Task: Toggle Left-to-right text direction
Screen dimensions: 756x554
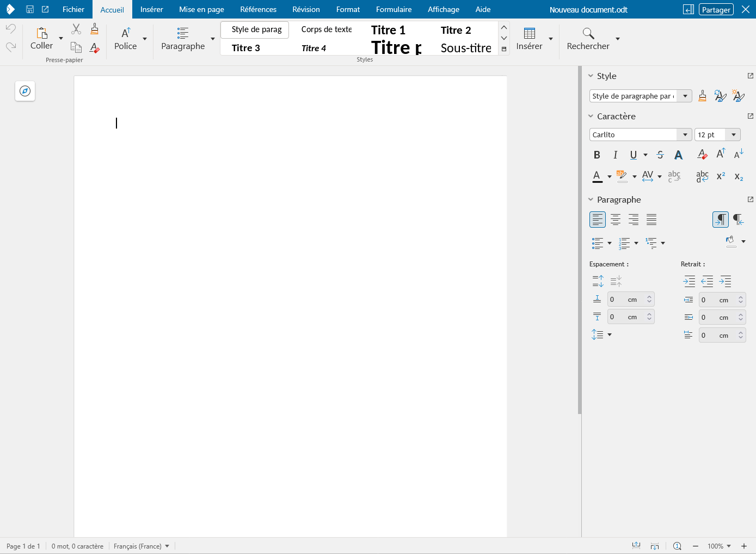Action: pyautogui.click(x=721, y=220)
